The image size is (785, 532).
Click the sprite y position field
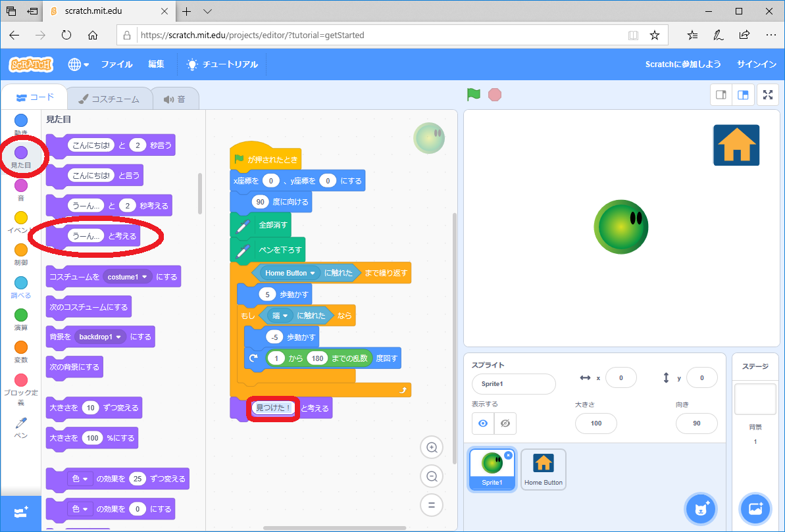(702, 378)
